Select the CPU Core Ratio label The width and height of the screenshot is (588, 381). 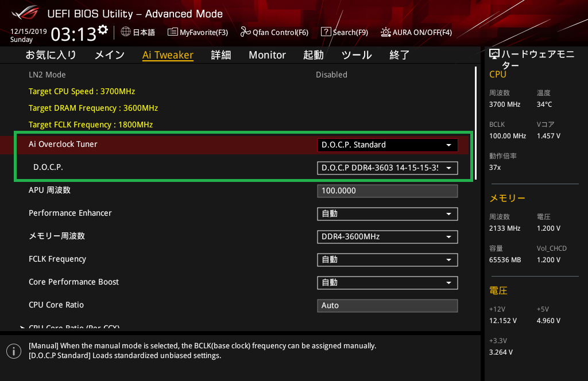coord(56,305)
